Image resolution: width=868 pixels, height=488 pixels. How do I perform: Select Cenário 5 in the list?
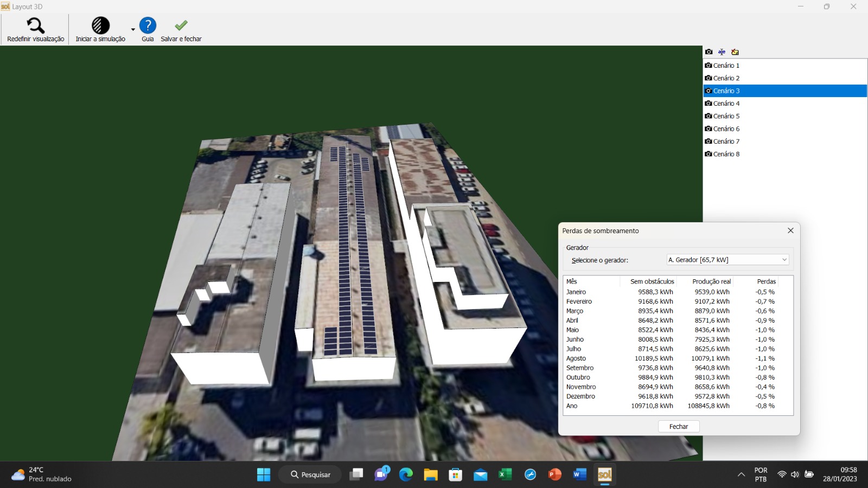[x=726, y=116]
